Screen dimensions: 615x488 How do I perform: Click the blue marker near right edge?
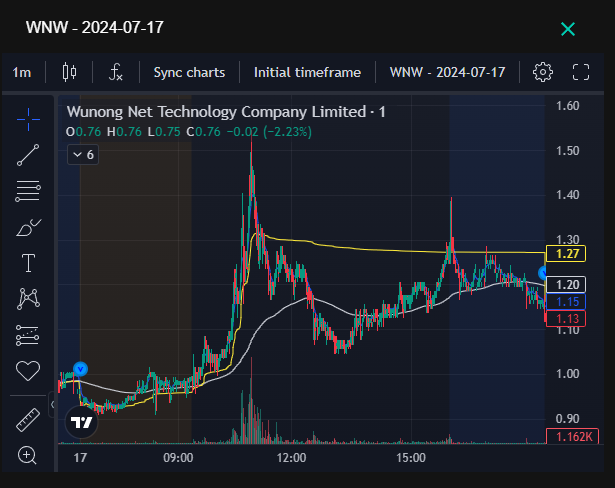[542, 272]
